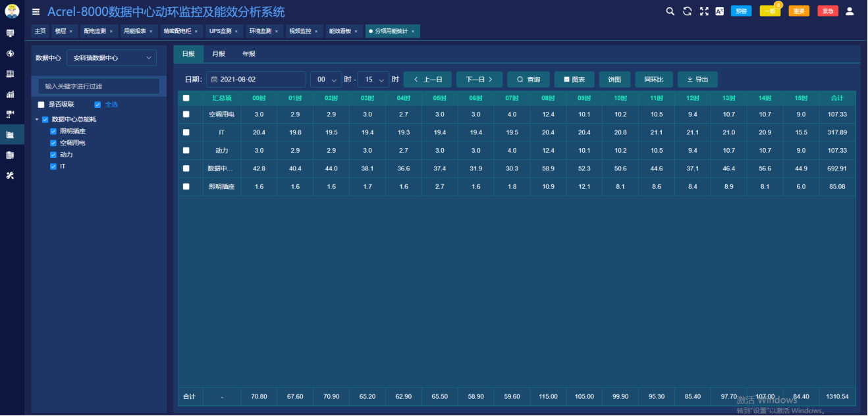This screenshot has width=868, height=416.
Task: Check the 照明插座 table row checkbox
Action: tap(186, 187)
